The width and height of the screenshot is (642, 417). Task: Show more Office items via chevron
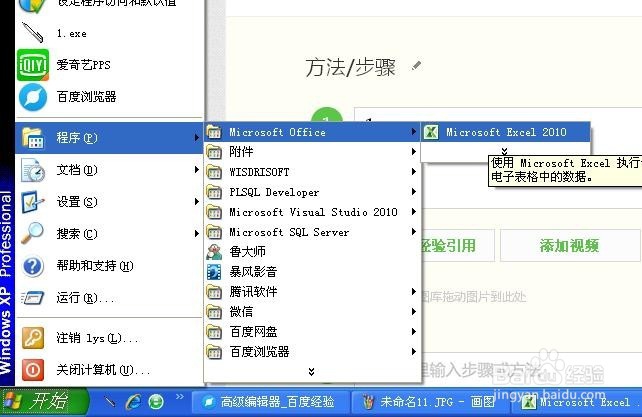(x=504, y=151)
